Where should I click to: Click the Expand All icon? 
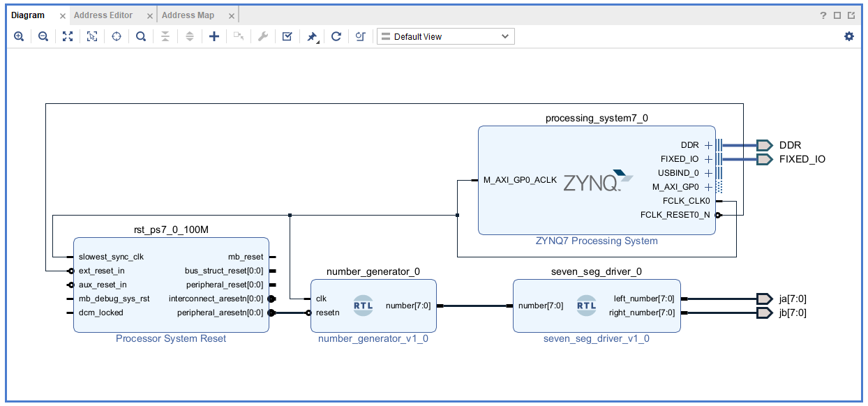tap(190, 36)
